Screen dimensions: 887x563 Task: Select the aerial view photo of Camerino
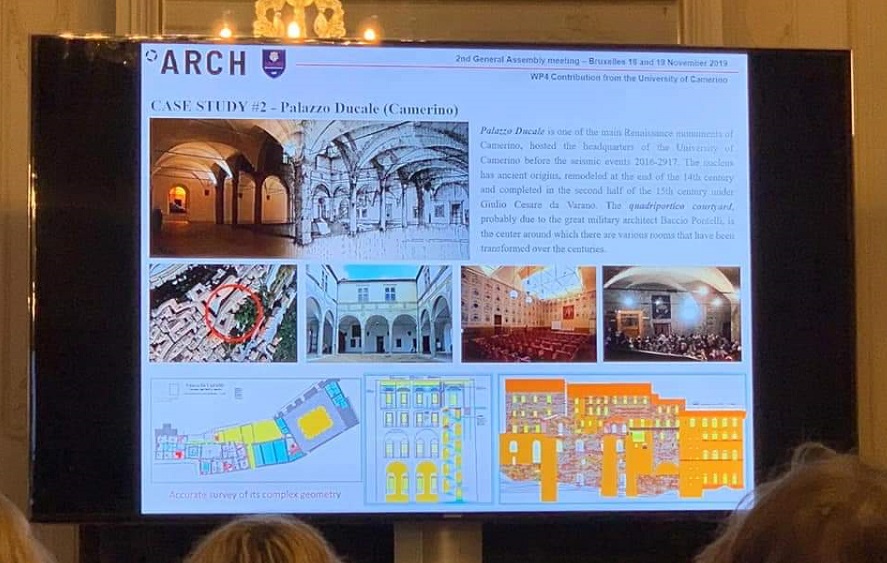pyautogui.click(x=223, y=313)
